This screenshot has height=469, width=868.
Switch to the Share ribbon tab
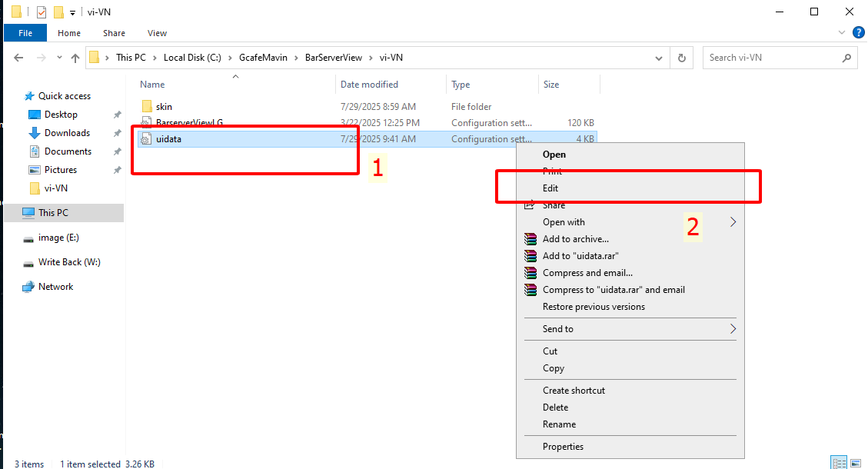coord(114,33)
